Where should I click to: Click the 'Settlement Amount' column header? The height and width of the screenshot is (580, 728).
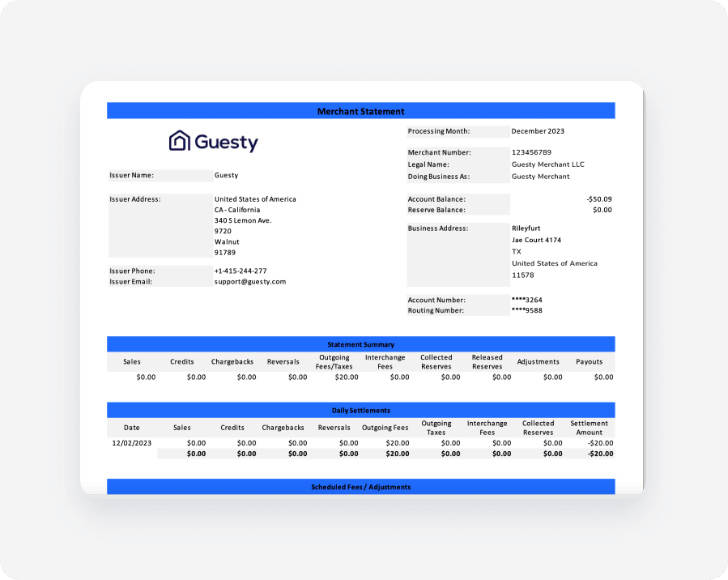[590, 428]
